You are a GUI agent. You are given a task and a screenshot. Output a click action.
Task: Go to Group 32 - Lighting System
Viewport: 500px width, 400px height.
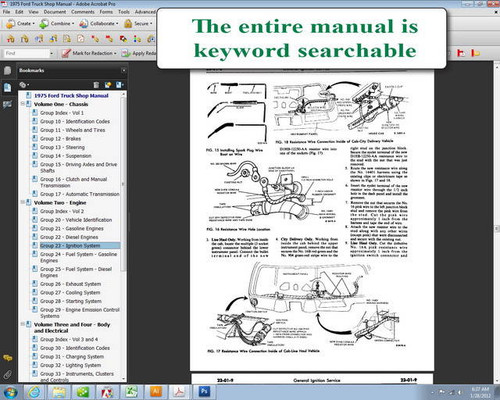(x=71, y=365)
